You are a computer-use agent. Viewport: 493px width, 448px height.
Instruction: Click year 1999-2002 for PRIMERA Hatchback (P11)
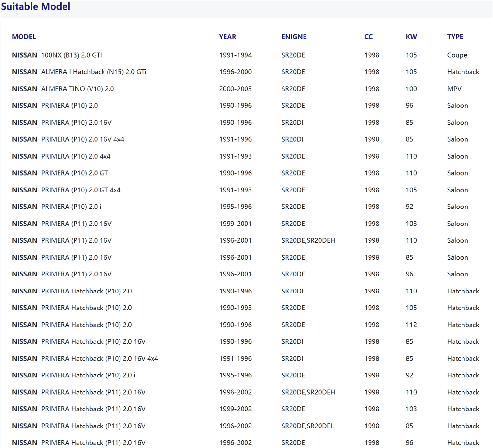pos(235,409)
